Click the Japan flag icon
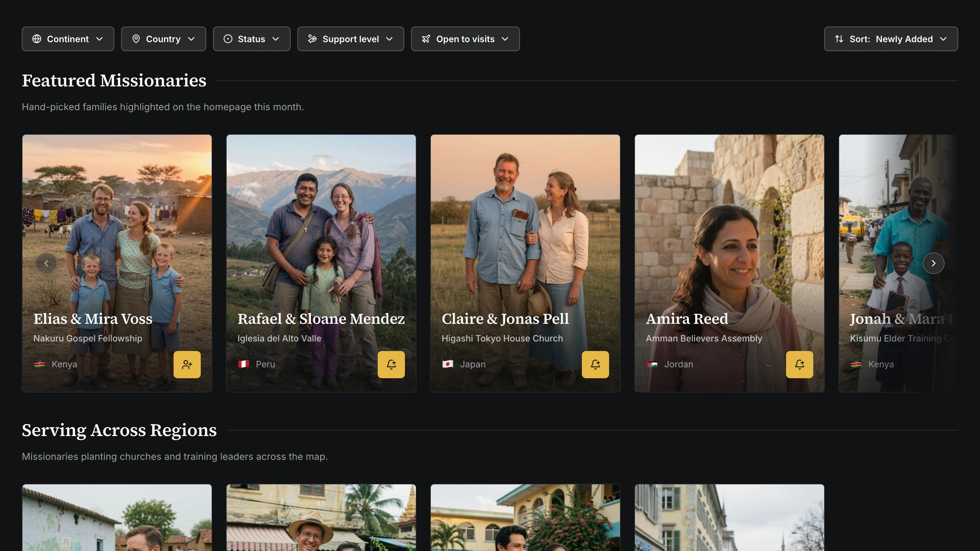This screenshot has width=980, height=551. [x=447, y=364]
